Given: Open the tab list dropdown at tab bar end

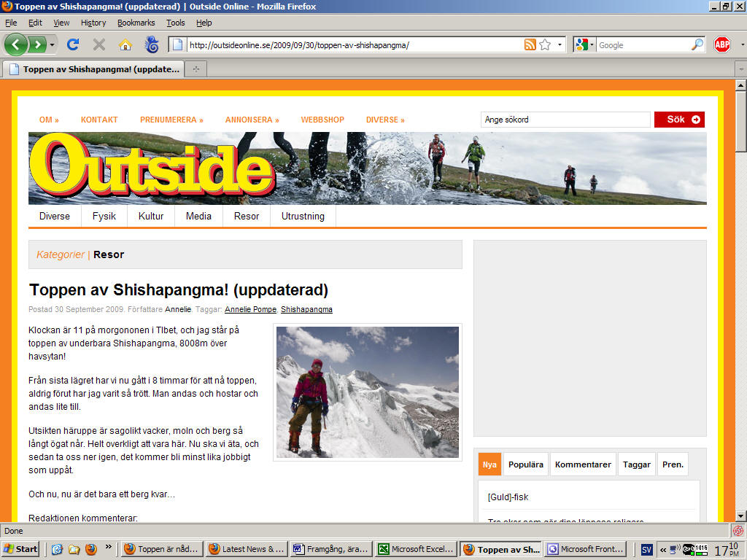Looking at the screenshot, I should pyautogui.click(x=741, y=69).
